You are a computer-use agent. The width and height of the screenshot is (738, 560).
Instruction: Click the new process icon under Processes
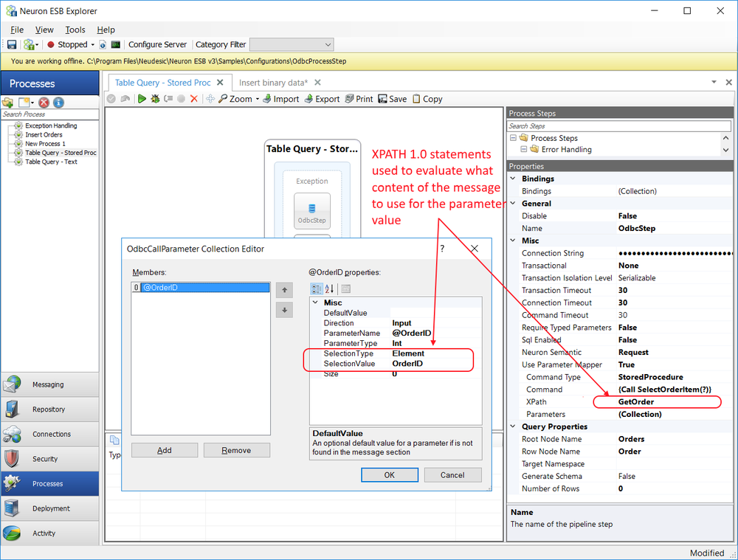[x=24, y=103]
